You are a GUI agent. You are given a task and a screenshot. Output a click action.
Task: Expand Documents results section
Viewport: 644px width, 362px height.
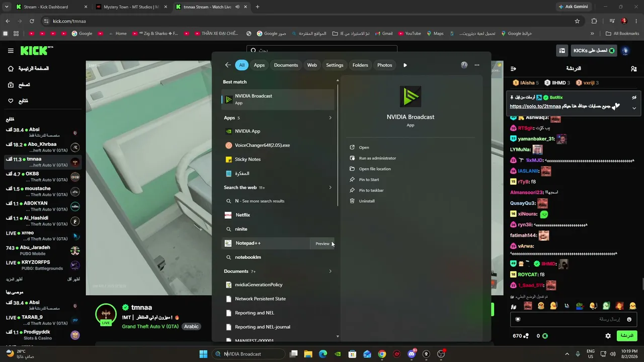[330, 271]
